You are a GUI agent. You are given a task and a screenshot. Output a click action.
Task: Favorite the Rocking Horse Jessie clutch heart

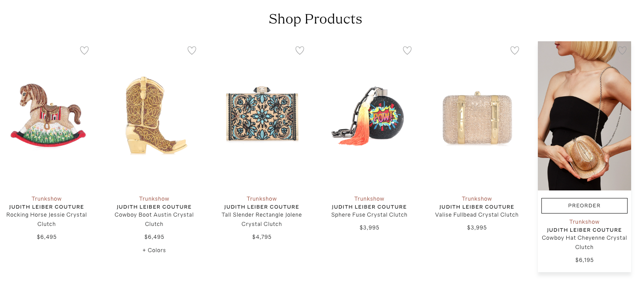[84, 51]
